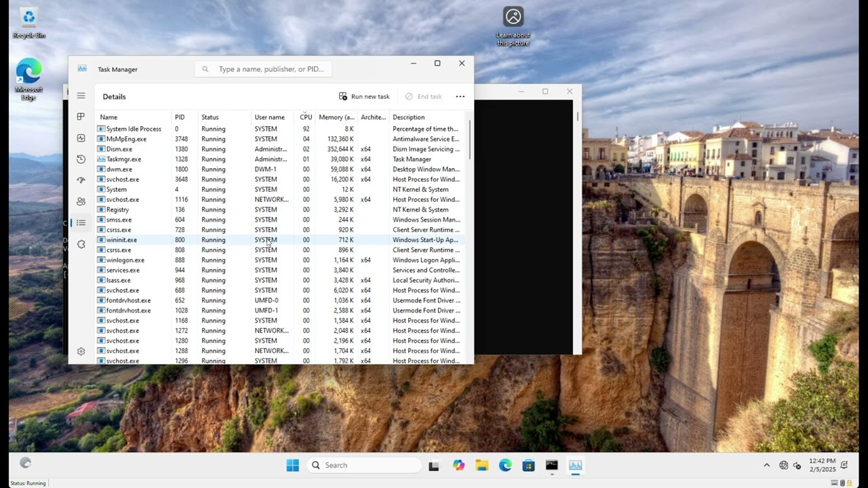This screenshot has width=868, height=488.
Task: Select fontdrvhost.exe with PID 652
Action: tap(281, 300)
